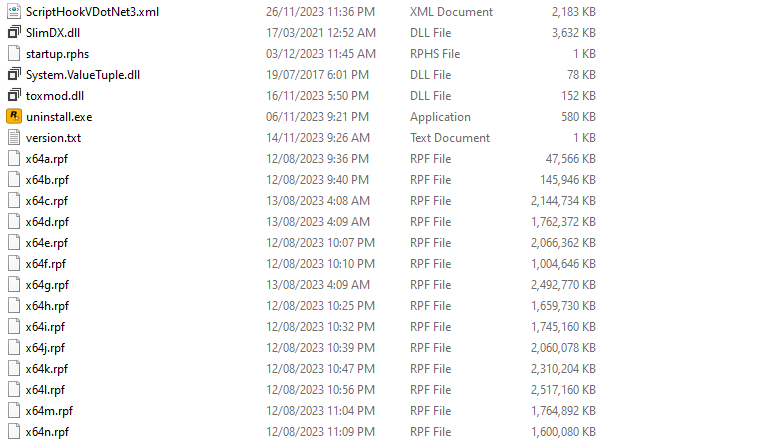The image size is (769, 442).
Task: Select the x64g.rpf file name
Action: click(x=47, y=285)
